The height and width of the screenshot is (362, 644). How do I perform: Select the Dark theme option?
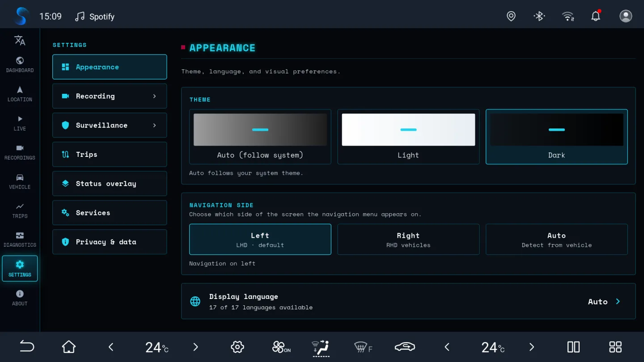pos(557,137)
